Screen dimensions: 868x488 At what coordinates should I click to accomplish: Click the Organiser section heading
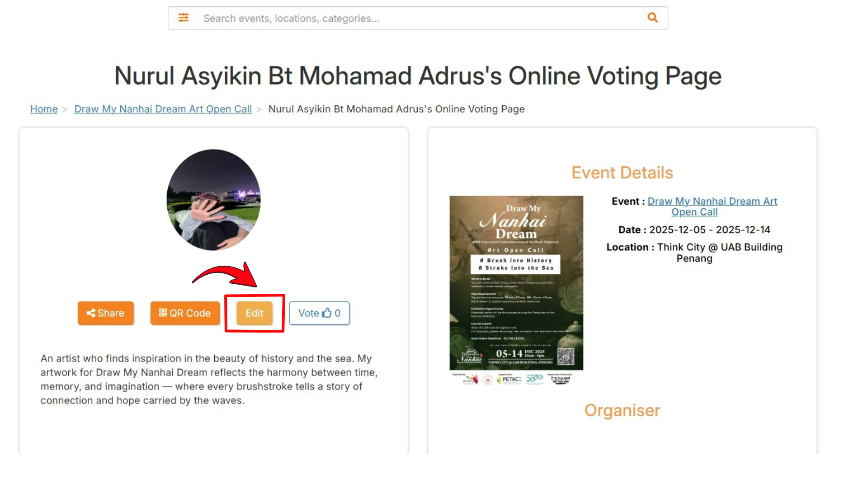pyautogui.click(x=622, y=410)
